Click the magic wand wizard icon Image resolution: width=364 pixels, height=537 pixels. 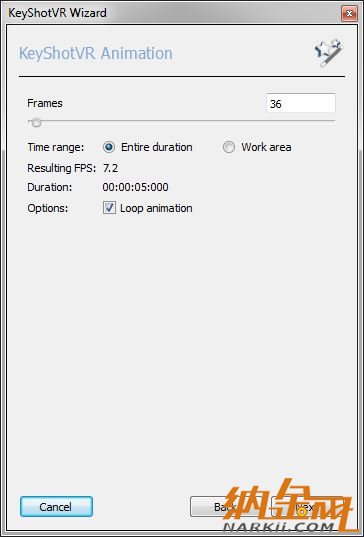(329, 53)
